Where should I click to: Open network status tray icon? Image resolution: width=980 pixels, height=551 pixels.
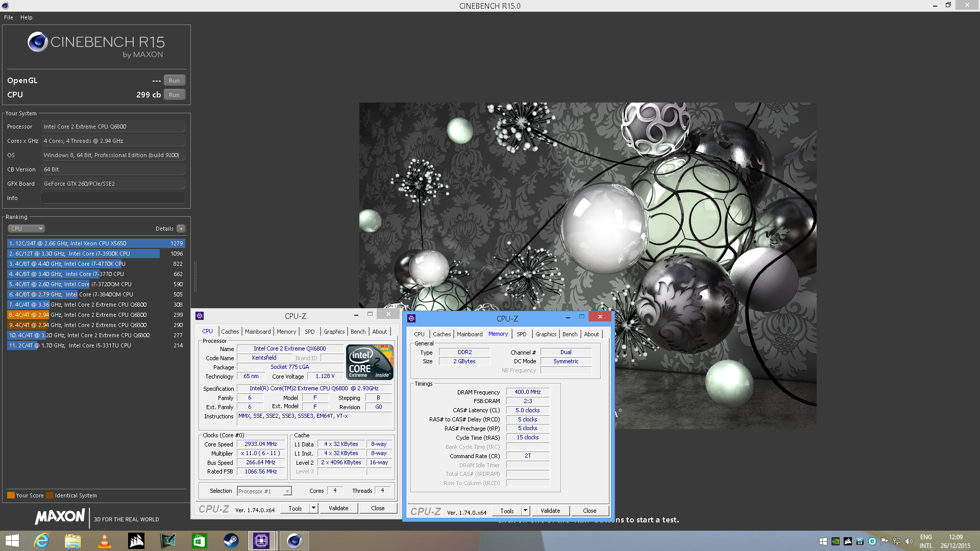897,541
